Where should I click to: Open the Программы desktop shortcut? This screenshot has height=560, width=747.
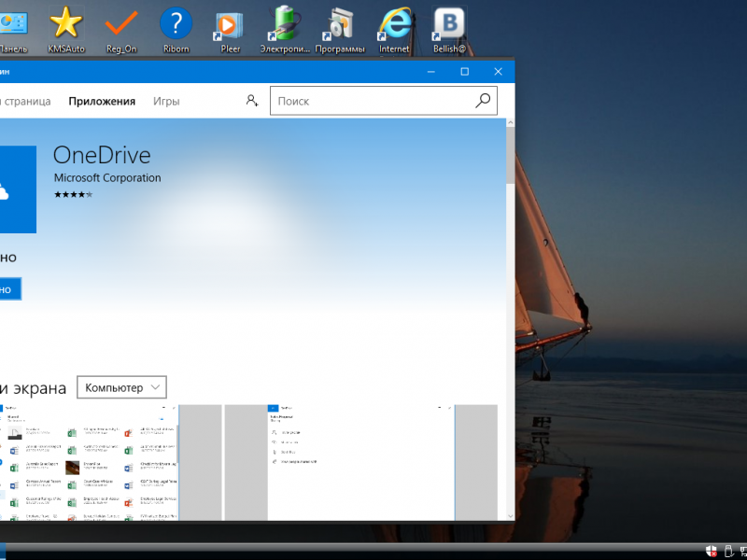(x=340, y=30)
